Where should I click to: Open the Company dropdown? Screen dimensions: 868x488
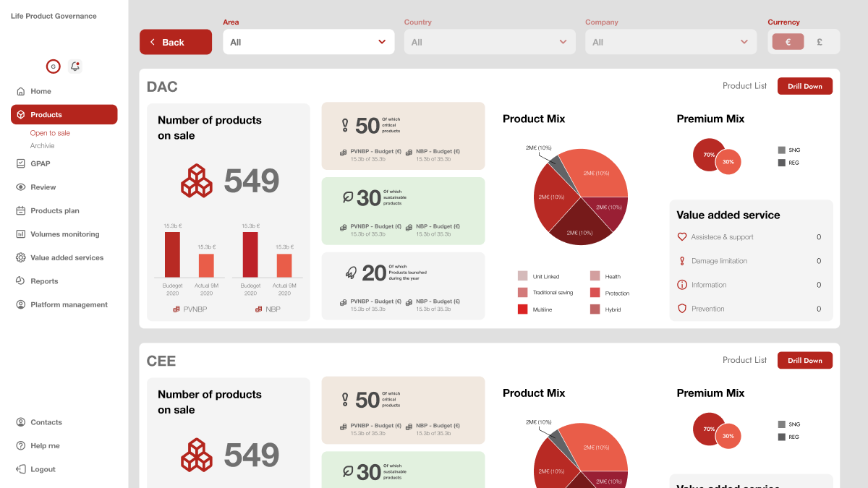coord(671,42)
